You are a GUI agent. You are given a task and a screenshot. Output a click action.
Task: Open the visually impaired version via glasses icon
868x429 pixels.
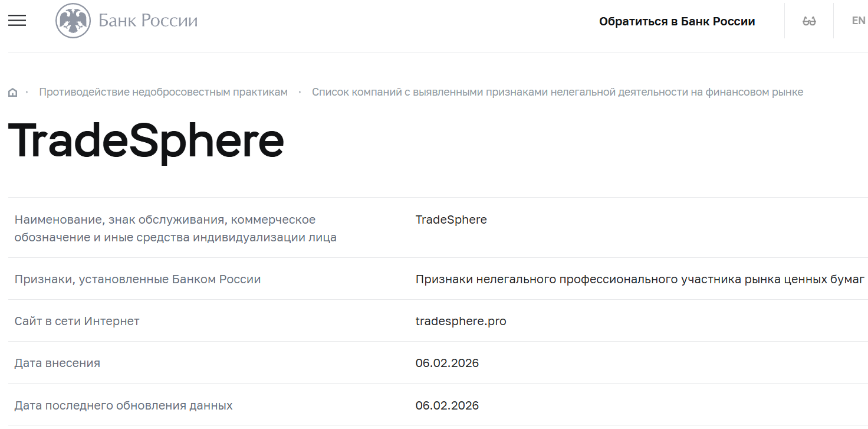[x=808, y=20]
